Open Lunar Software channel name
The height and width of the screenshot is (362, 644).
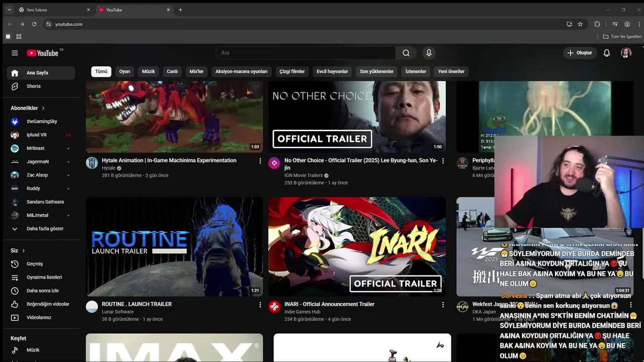(118, 312)
